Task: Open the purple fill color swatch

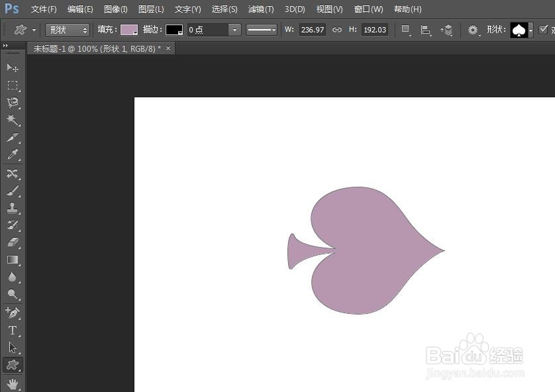Action: click(129, 30)
